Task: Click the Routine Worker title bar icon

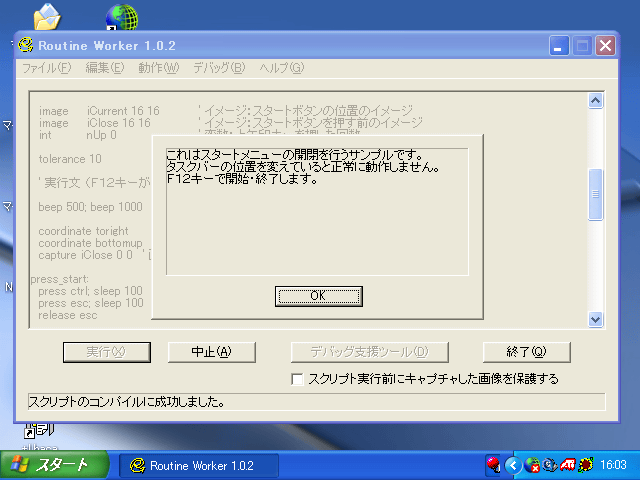Action: pyautogui.click(x=25, y=45)
